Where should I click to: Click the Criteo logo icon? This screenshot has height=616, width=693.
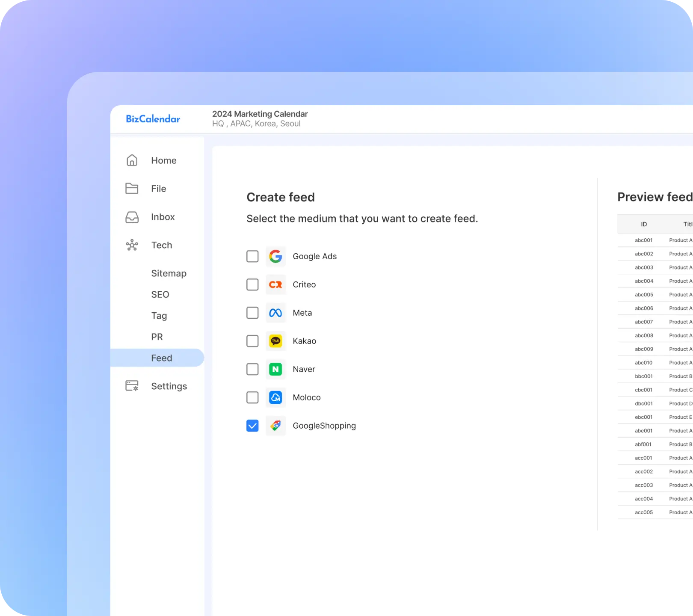pos(275,284)
